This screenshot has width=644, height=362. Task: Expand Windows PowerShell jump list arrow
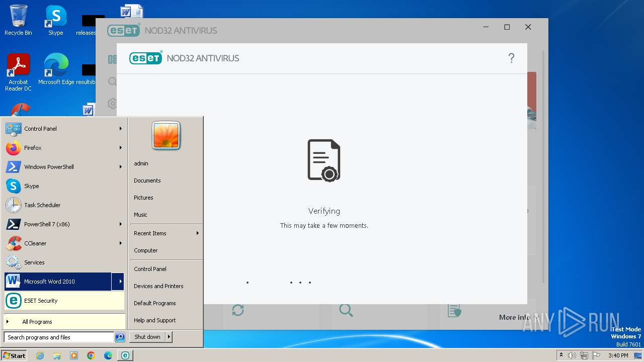pos(121,167)
